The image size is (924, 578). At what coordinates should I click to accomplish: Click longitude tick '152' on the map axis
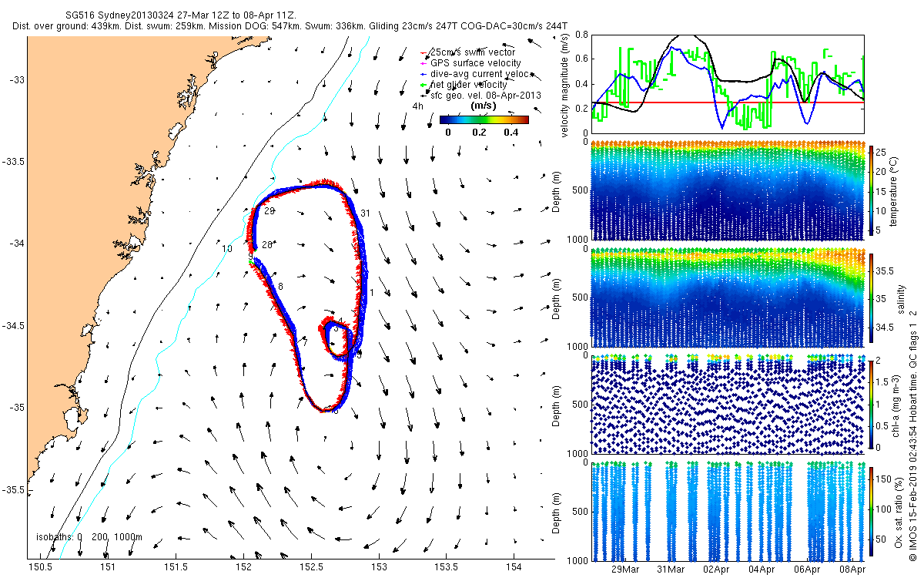point(244,568)
